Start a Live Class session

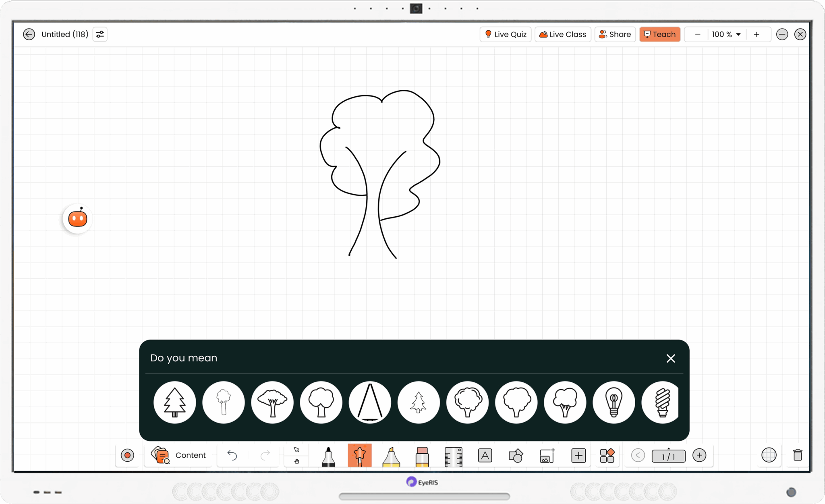pos(562,34)
